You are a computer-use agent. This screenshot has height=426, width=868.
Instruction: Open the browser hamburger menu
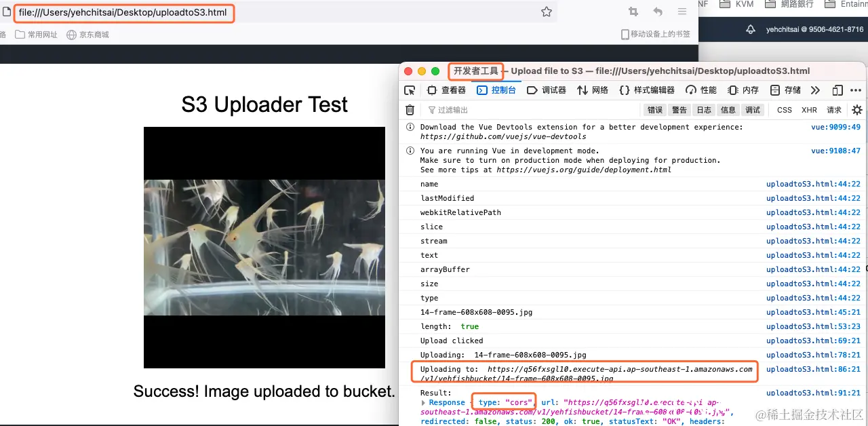tap(682, 12)
